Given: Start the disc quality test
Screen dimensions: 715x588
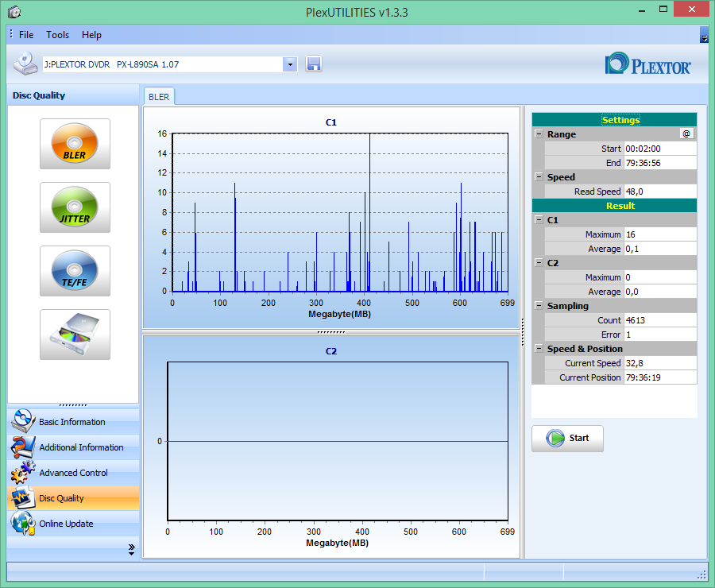Looking at the screenshot, I should [567, 439].
